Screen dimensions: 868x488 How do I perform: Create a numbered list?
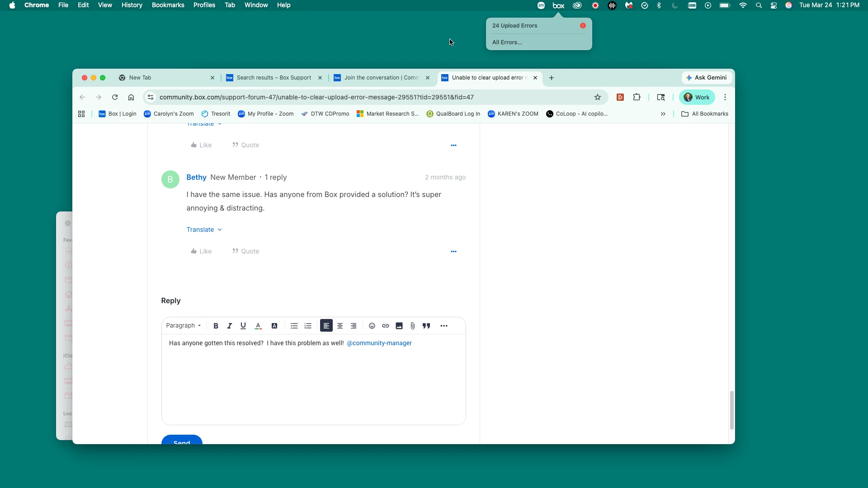point(308,326)
